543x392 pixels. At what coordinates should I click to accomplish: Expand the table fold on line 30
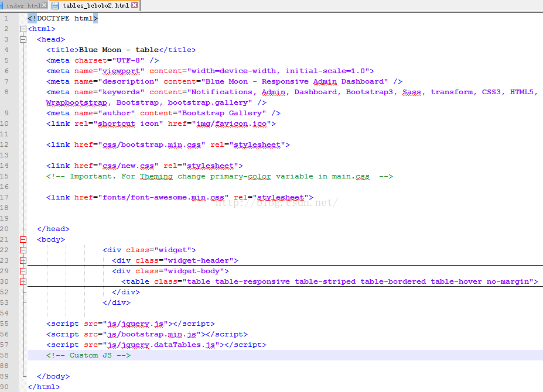click(x=23, y=281)
